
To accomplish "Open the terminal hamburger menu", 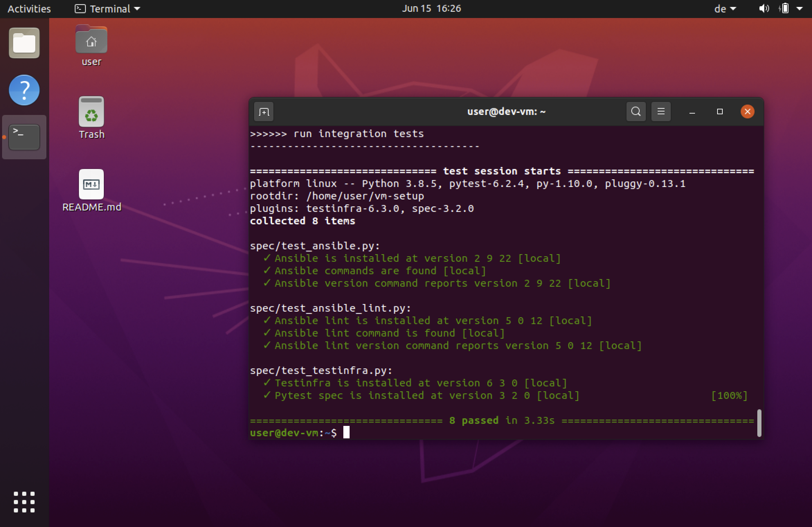I will point(660,111).
